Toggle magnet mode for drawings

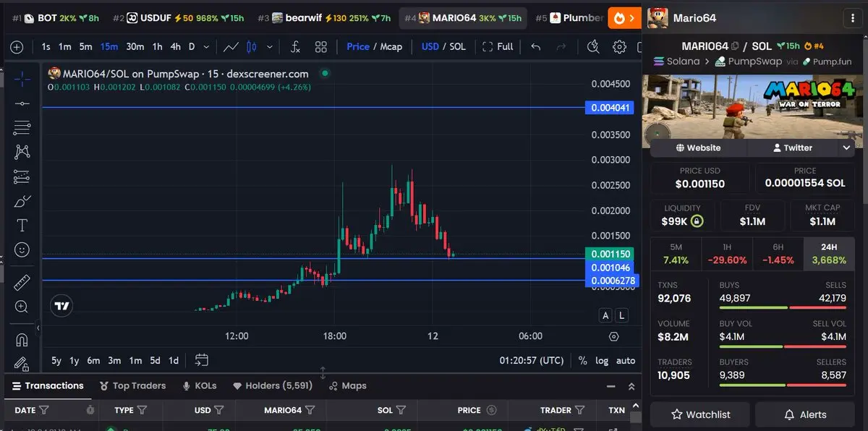click(x=22, y=339)
